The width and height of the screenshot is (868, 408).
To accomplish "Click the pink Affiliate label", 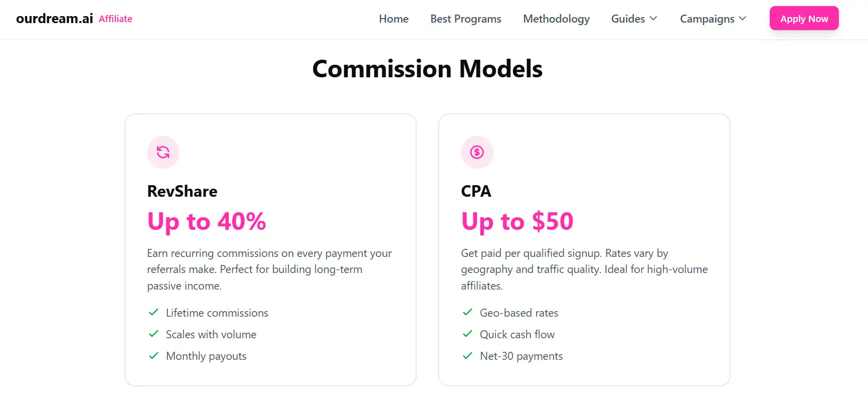I will point(115,19).
